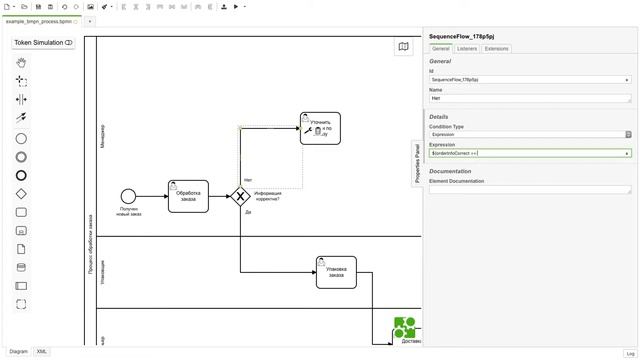Save the current diagram
640x360 pixels.
[x=38, y=7]
